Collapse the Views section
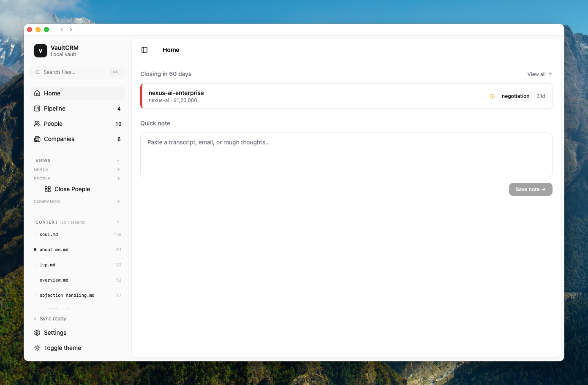Image resolution: width=588 pixels, height=385 pixels. [x=118, y=160]
